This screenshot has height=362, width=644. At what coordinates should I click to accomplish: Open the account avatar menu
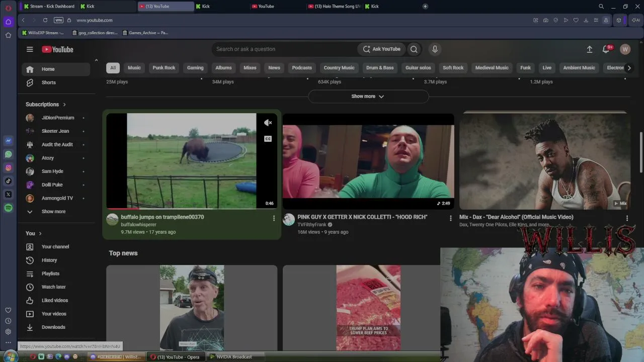[x=625, y=49]
